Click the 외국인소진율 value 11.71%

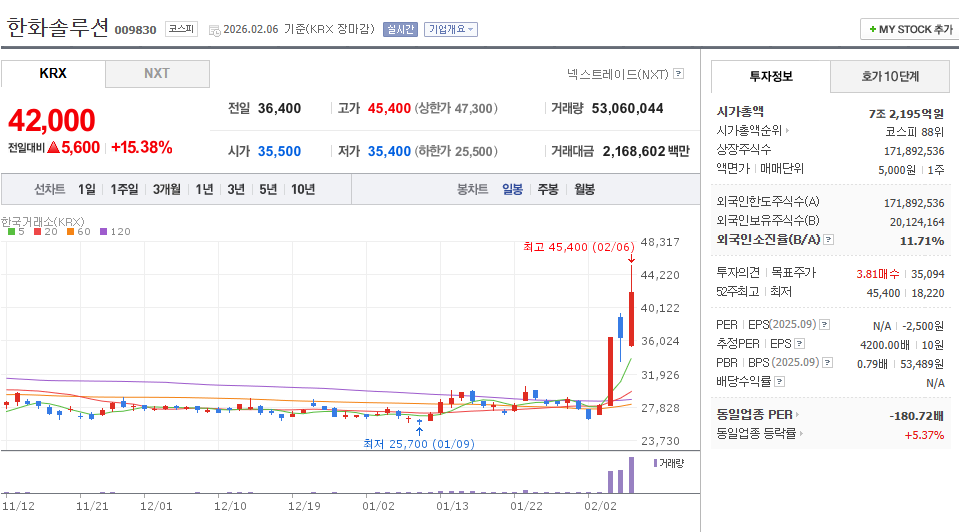[922, 241]
